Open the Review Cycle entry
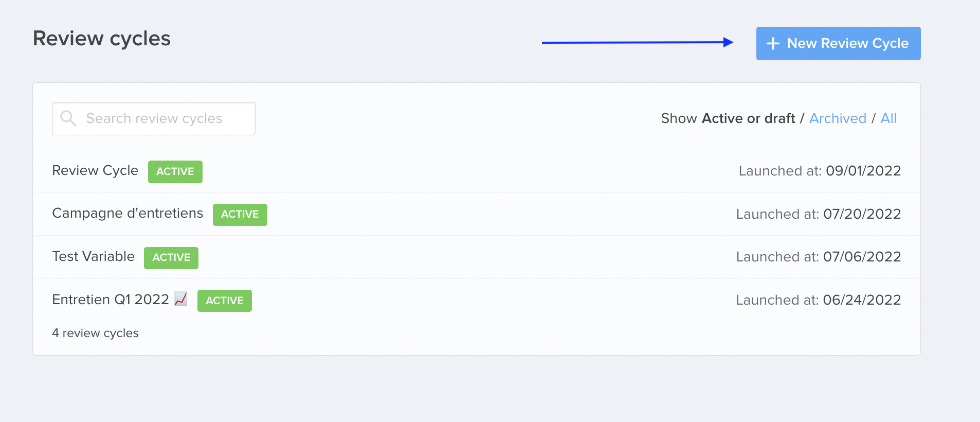980x422 pixels. [95, 170]
